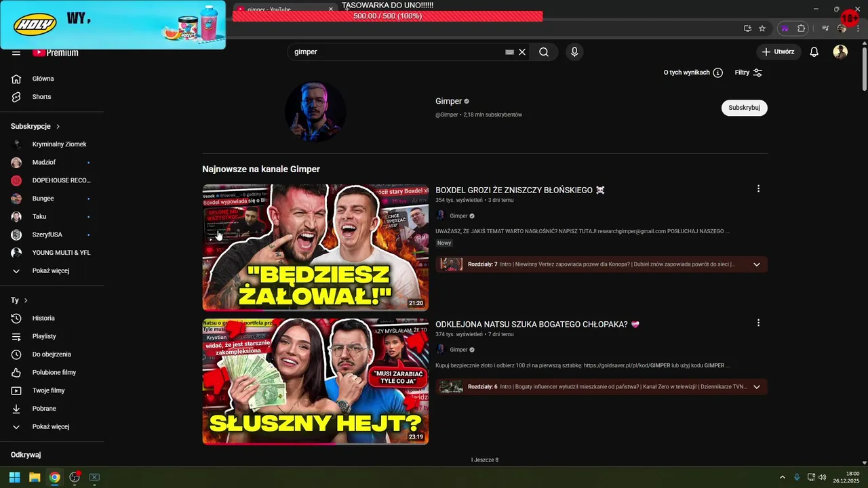Show hidden tray icons chevron
The width and height of the screenshot is (868, 488).
click(x=782, y=477)
